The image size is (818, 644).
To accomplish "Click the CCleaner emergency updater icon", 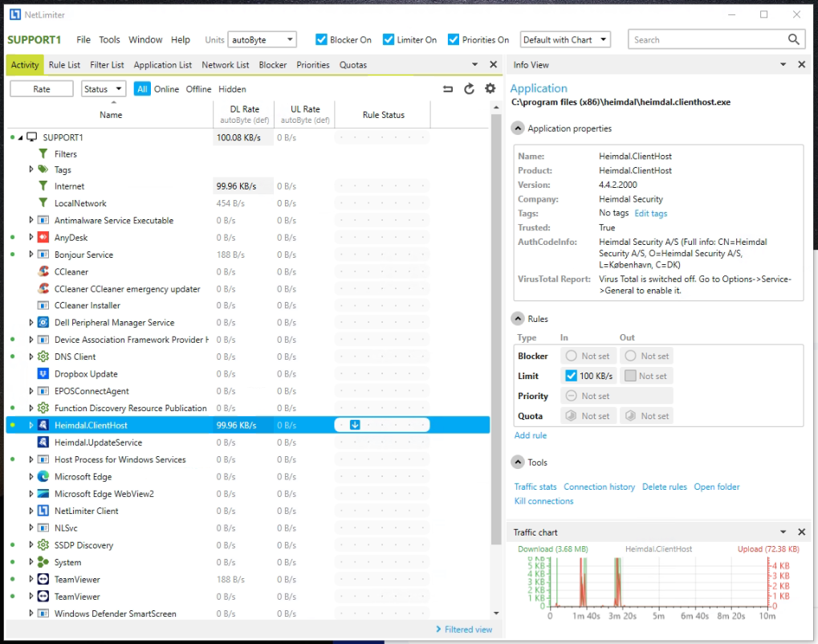I will coord(43,288).
